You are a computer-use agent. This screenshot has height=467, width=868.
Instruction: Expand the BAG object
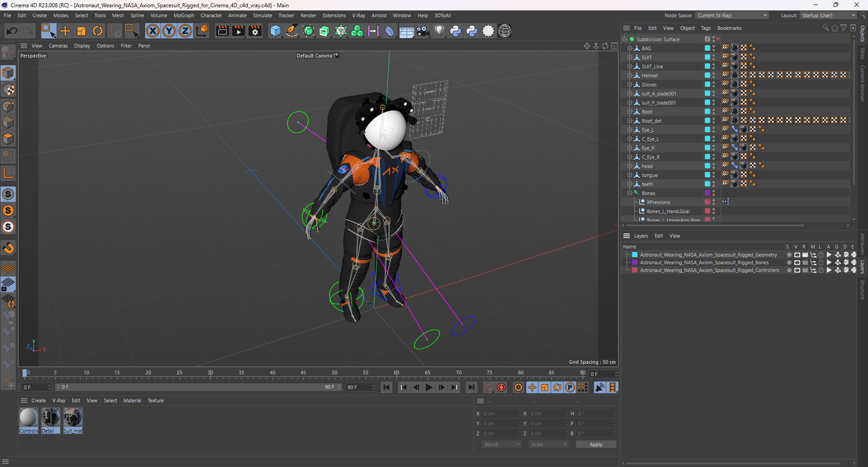coord(629,48)
